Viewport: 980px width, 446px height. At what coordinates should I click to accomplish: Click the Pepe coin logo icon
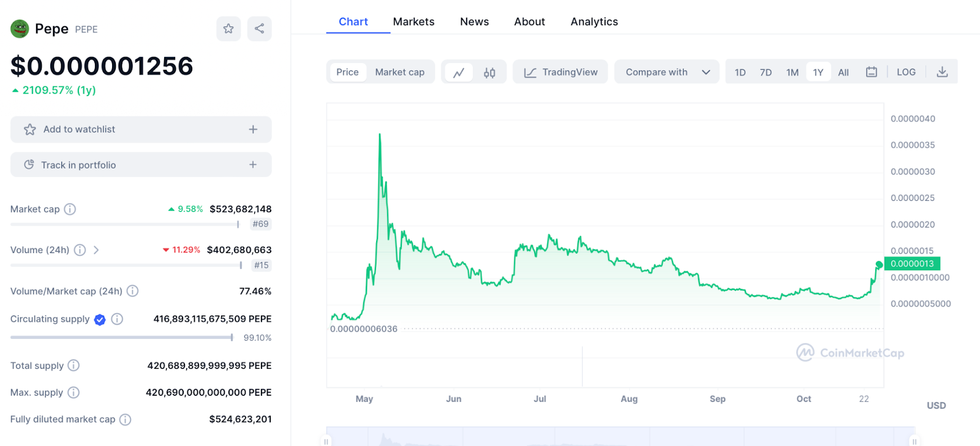(x=20, y=29)
